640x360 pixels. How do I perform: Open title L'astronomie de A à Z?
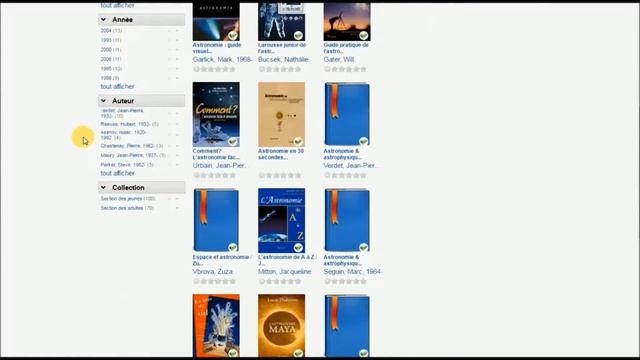click(287, 260)
